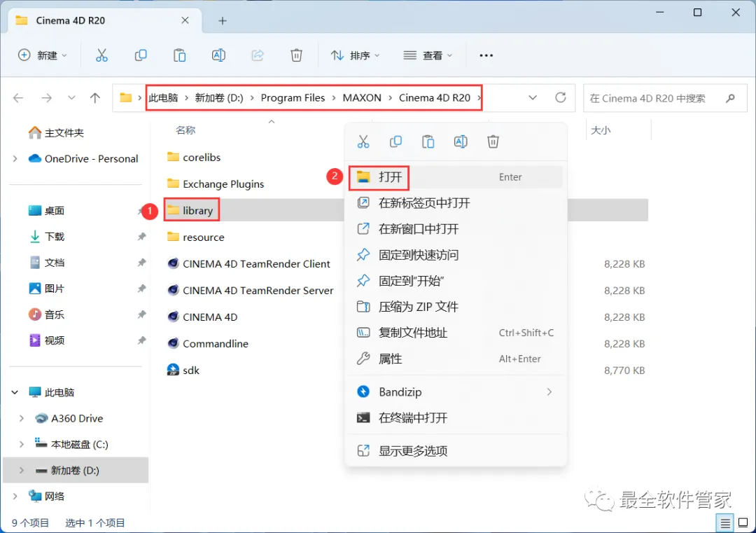Choose 固定到"开始" menu item

coord(456,281)
